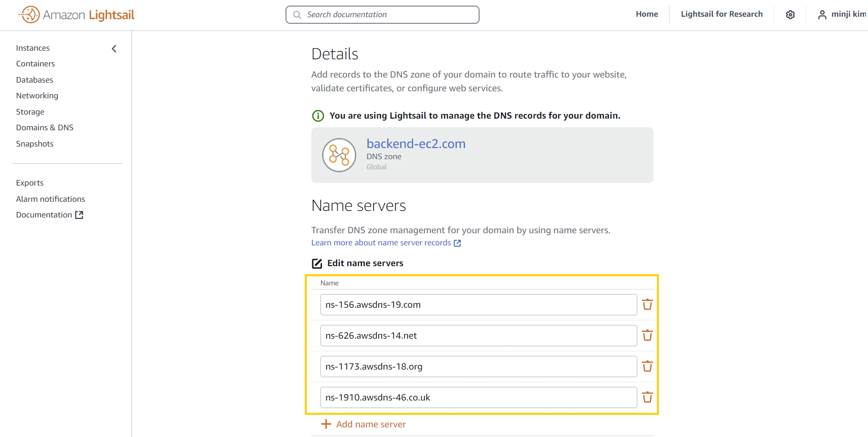Click the Add name server text

point(371,424)
